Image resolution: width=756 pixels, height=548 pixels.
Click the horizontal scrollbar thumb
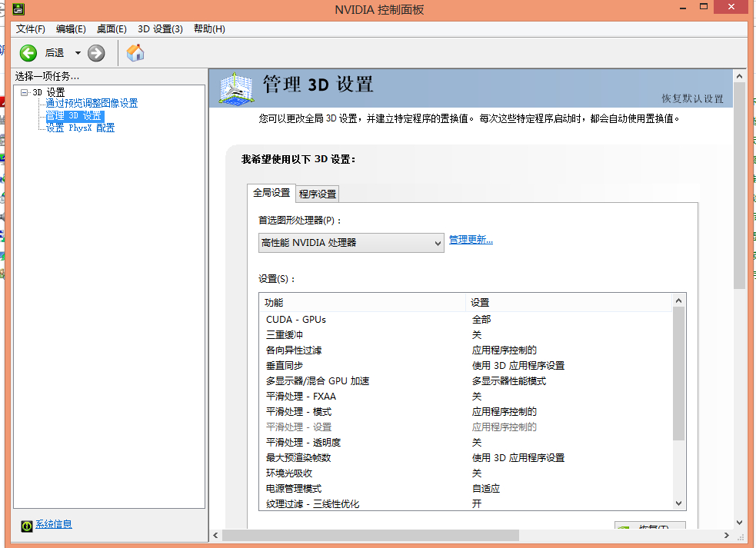point(370,536)
